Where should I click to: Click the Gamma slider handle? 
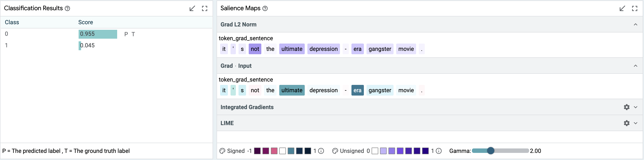tap(491, 151)
